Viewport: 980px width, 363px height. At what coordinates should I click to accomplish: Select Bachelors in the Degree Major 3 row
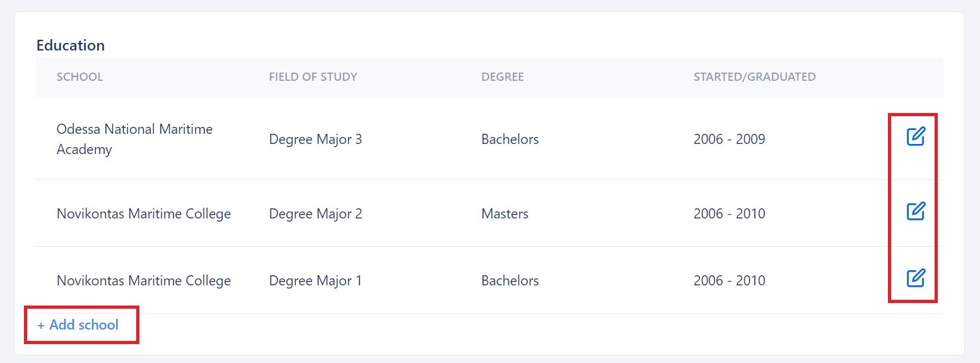[510, 139]
